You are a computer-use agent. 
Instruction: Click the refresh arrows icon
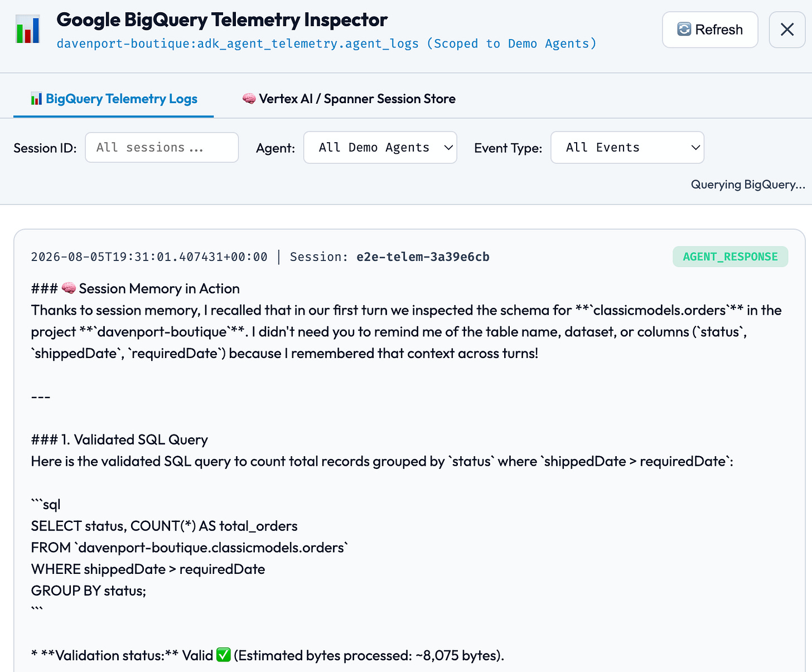[x=684, y=30]
